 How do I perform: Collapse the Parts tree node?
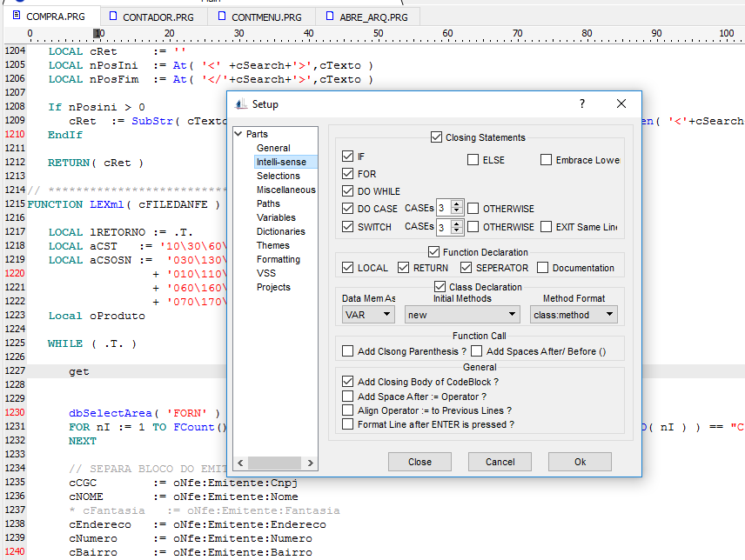coord(238,134)
